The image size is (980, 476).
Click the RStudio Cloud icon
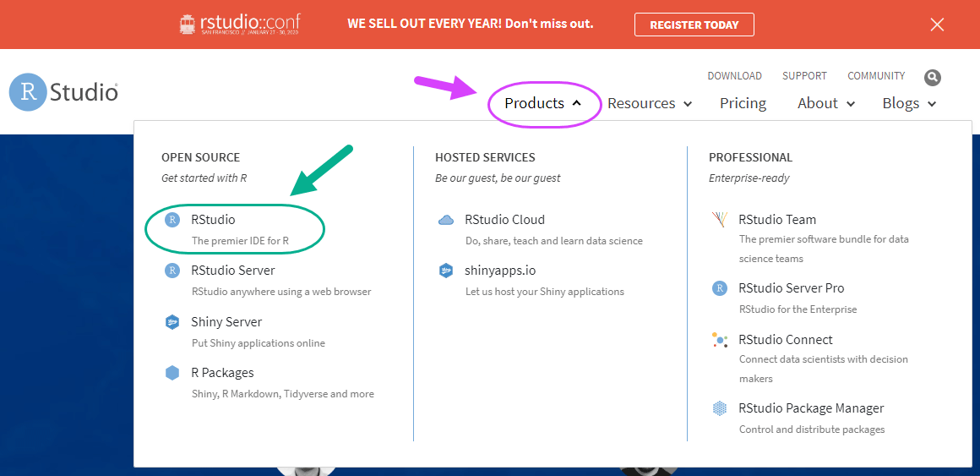(x=445, y=220)
